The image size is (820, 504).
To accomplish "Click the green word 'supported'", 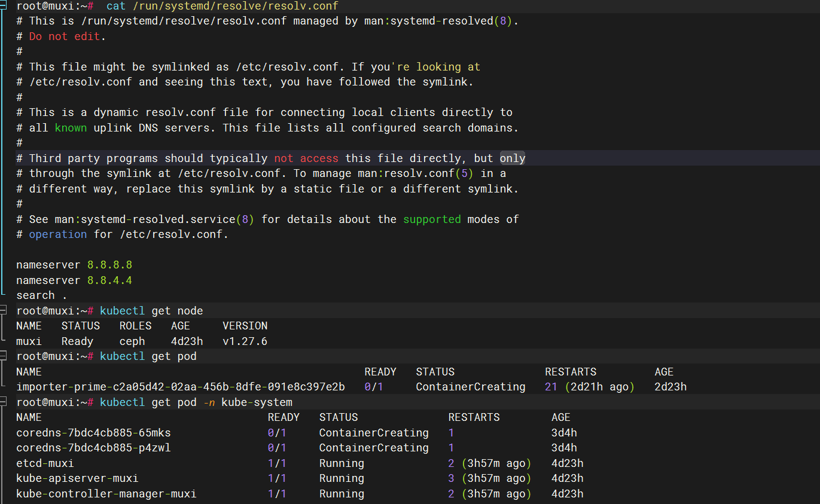I will (432, 219).
